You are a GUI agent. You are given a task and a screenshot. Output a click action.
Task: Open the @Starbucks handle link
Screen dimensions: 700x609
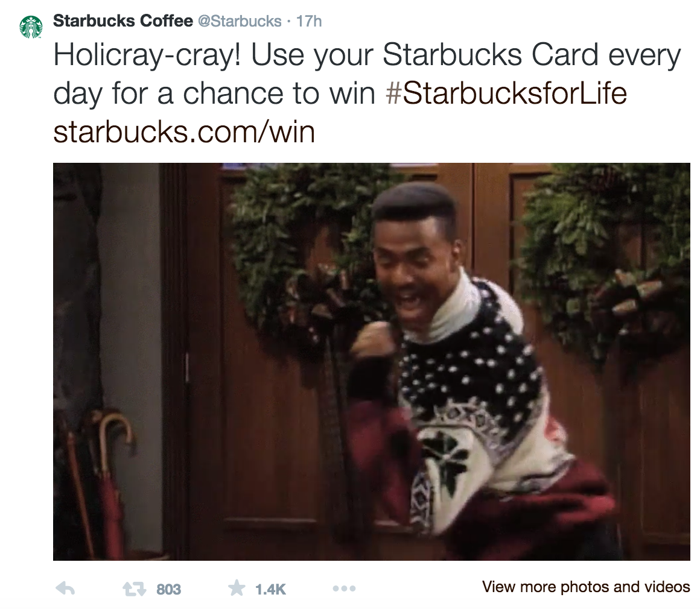point(240,21)
